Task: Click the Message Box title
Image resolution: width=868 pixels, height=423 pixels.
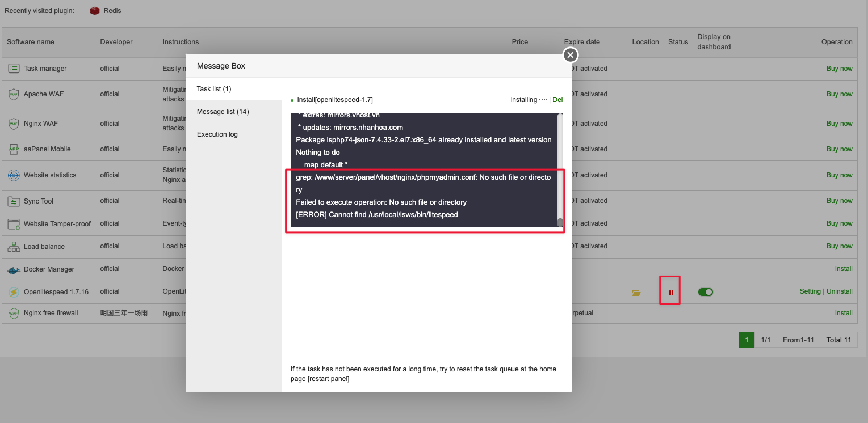Action: (x=221, y=66)
